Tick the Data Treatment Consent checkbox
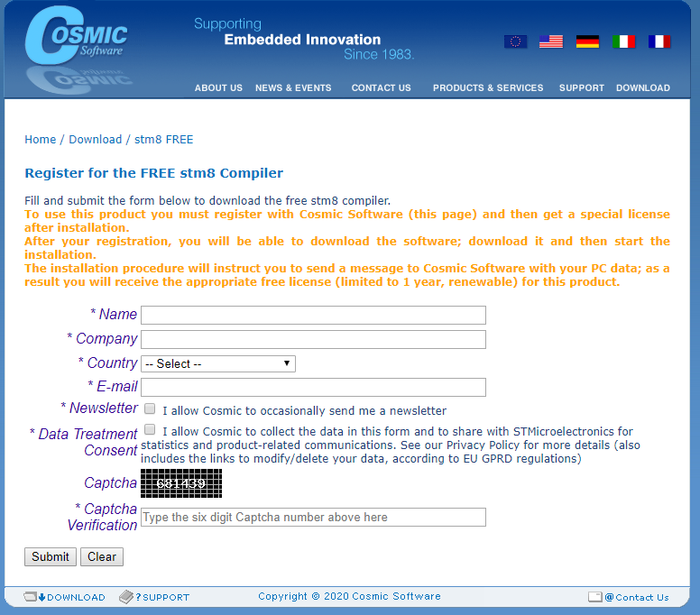This screenshot has width=700, height=615. pos(150,429)
